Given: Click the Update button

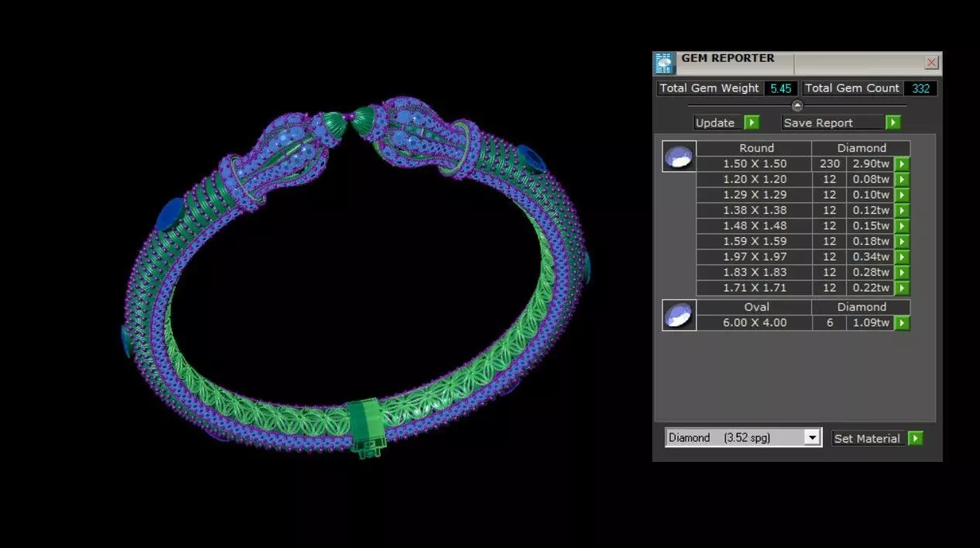Looking at the screenshot, I should tap(717, 122).
